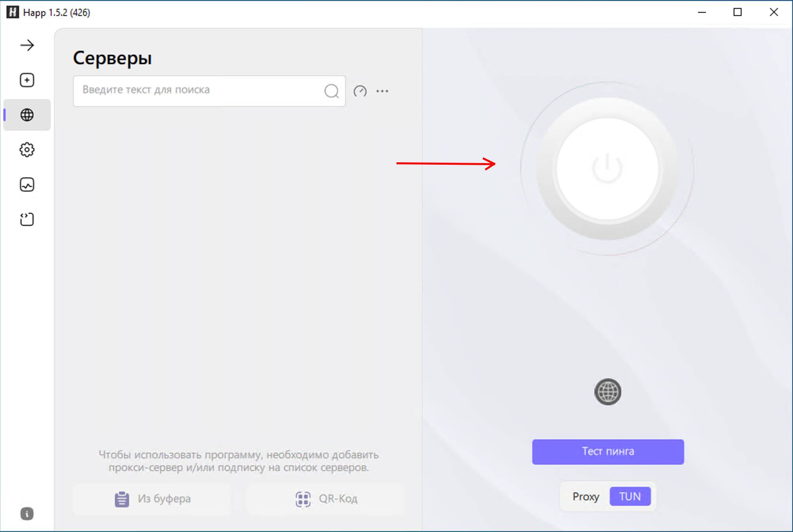793x532 pixels.
Task: Enable TUN mode
Action: tap(630, 496)
